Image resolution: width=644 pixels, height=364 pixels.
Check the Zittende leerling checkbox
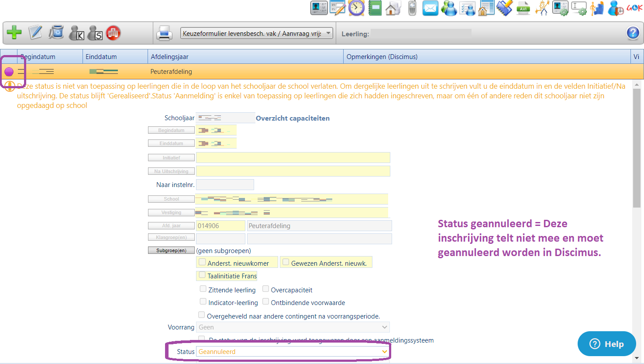pos(203,289)
